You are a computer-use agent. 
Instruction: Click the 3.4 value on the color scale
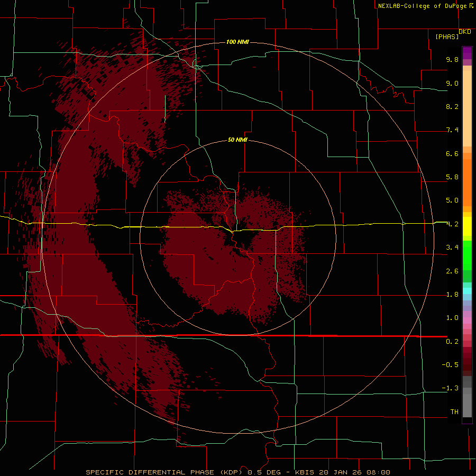(452, 248)
